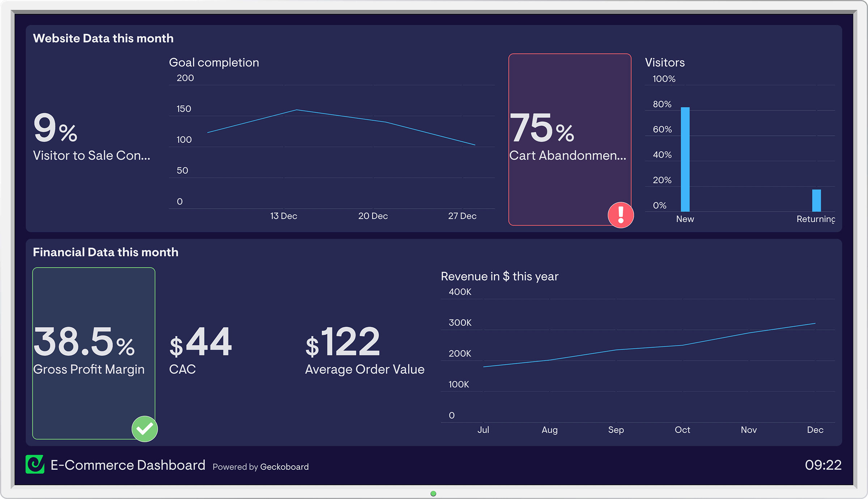Image resolution: width=868 pixels, height=499 pixels.
Task: Click the green status LED on bezel
Action: coord(433,494)
